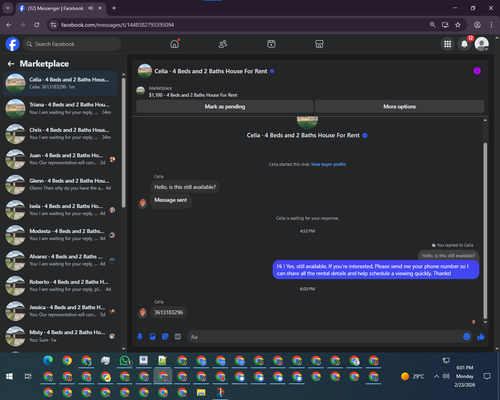Click More options button
Screen dimensions: 500x400
coord(399,107)
